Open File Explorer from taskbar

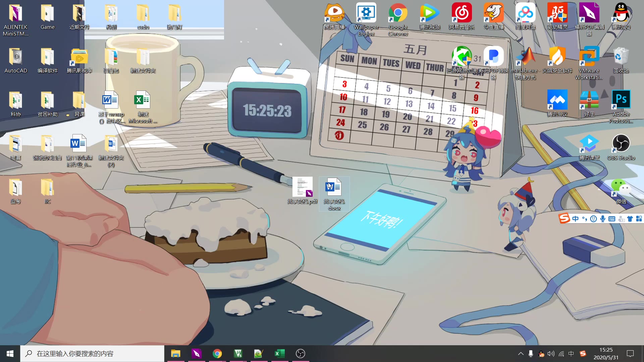(176, 353)
